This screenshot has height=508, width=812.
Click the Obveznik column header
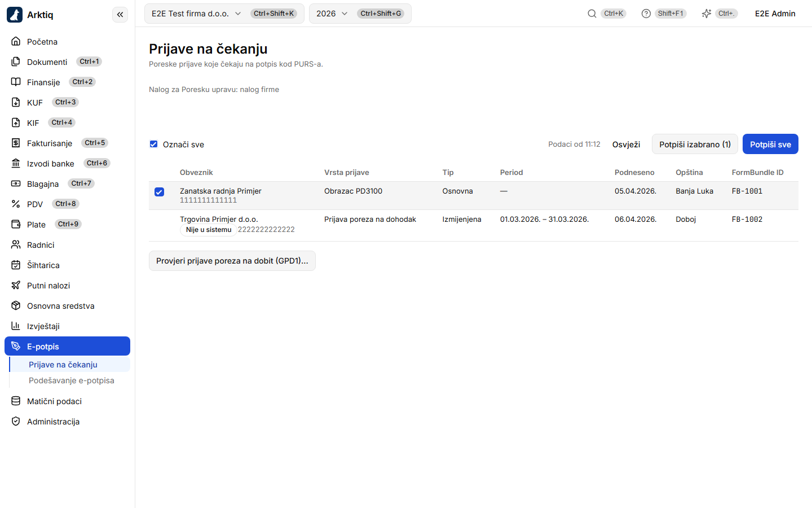point(196,172)
